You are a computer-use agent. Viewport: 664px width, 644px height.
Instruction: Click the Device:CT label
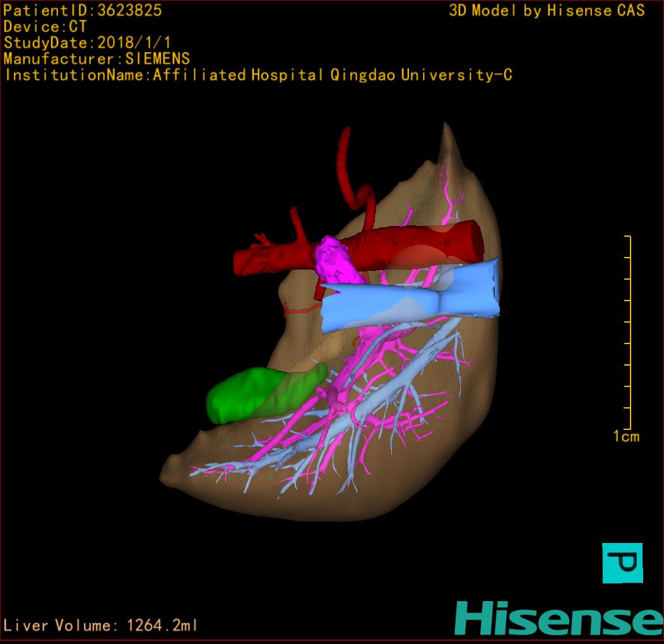pyautogui.click(x=45, y=27)
